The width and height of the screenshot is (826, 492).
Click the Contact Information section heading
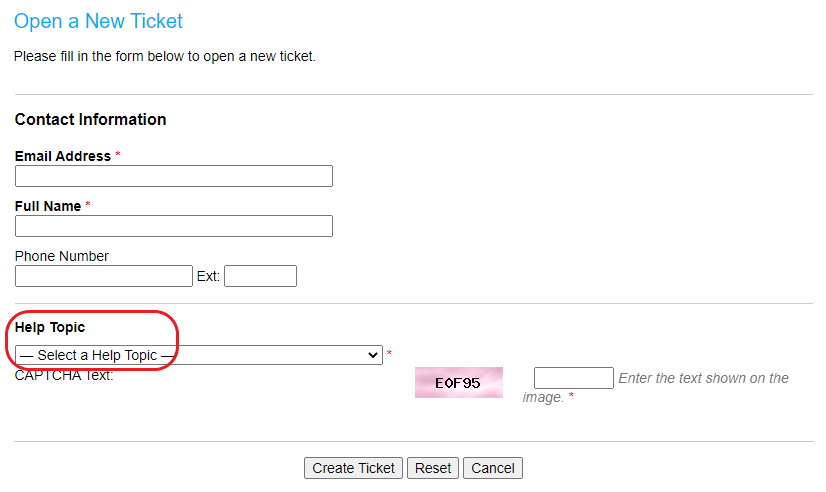tap(91, 120)
